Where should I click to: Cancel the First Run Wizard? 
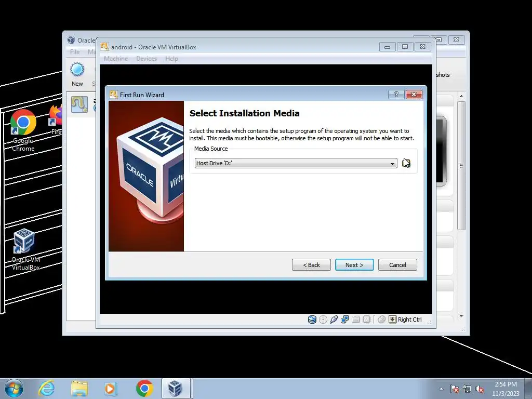[x=397, y=265]
